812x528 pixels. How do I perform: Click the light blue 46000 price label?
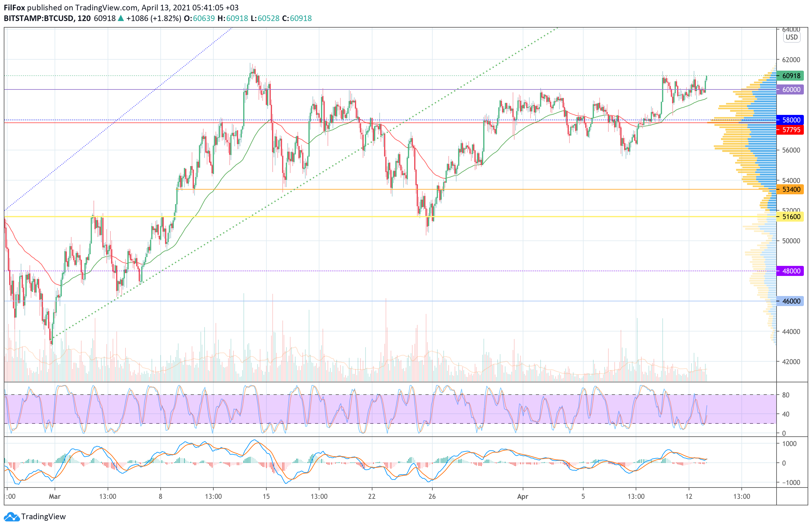791,301
